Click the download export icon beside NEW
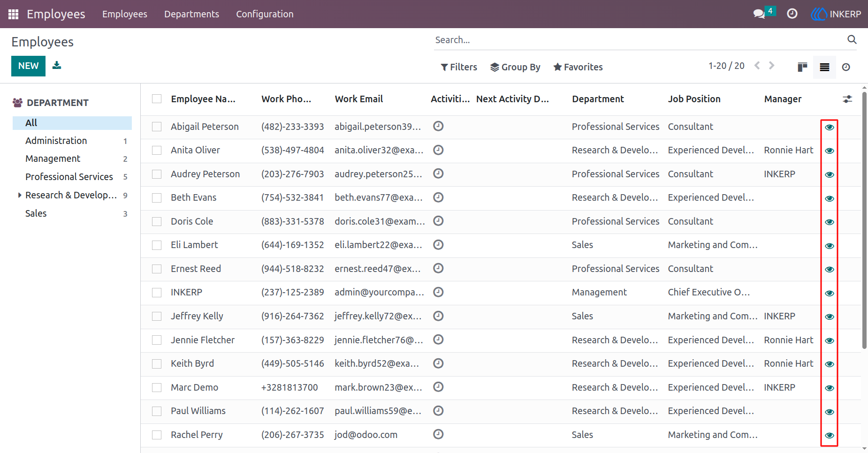868x453 pixels. click(57, 65)
